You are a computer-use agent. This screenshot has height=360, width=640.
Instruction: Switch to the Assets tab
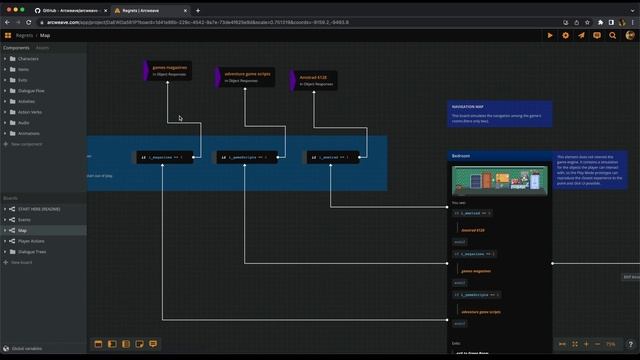[x=42, y=48]
